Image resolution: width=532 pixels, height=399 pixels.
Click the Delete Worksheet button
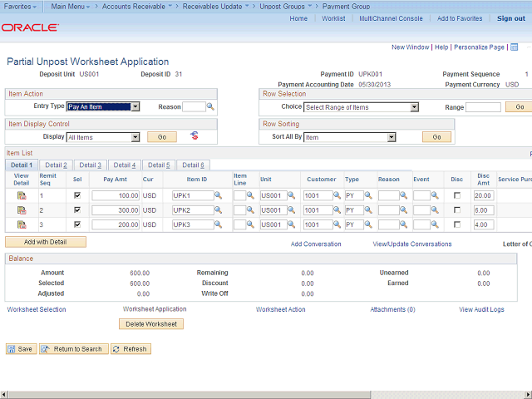(151, 324)
